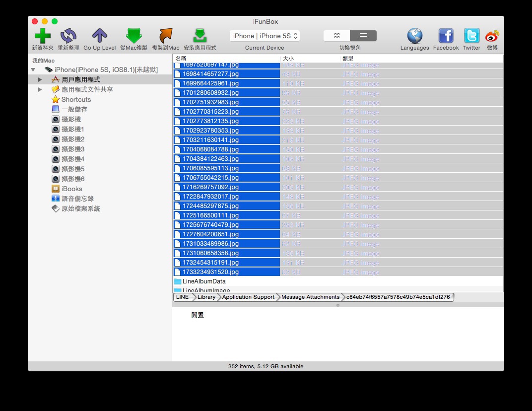Click the green plus New Folder icon
This screenshot has width=532, height=411.
coord(42,36)
